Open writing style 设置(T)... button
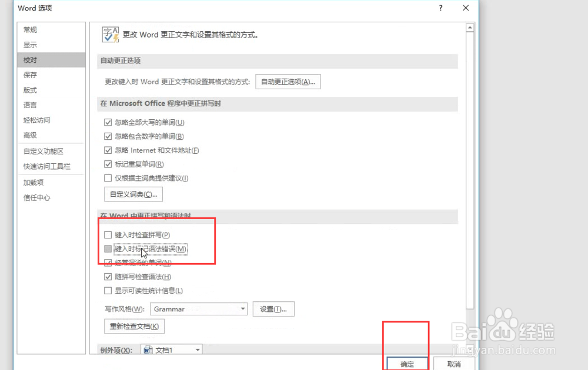 [x=273, y=309]
